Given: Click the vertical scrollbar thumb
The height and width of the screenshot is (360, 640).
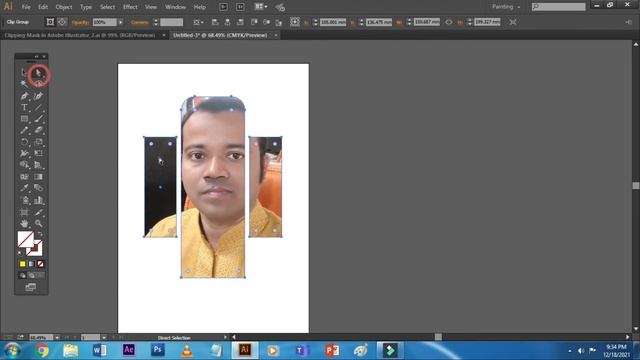Looking at the screenshot, I should click(636, 185).
